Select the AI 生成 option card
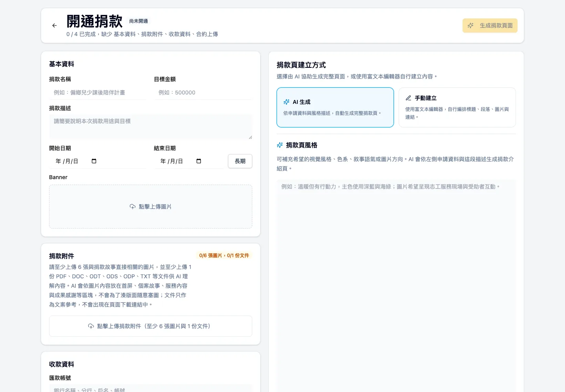This screenshot has height=392, width=565. [335, 107]
